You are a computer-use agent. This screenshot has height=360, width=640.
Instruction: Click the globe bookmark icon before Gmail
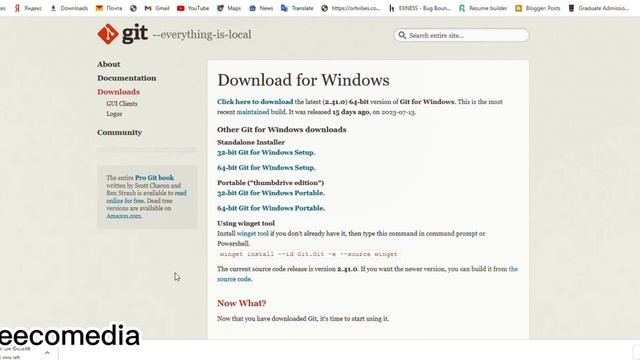click(x=133, y=8)
